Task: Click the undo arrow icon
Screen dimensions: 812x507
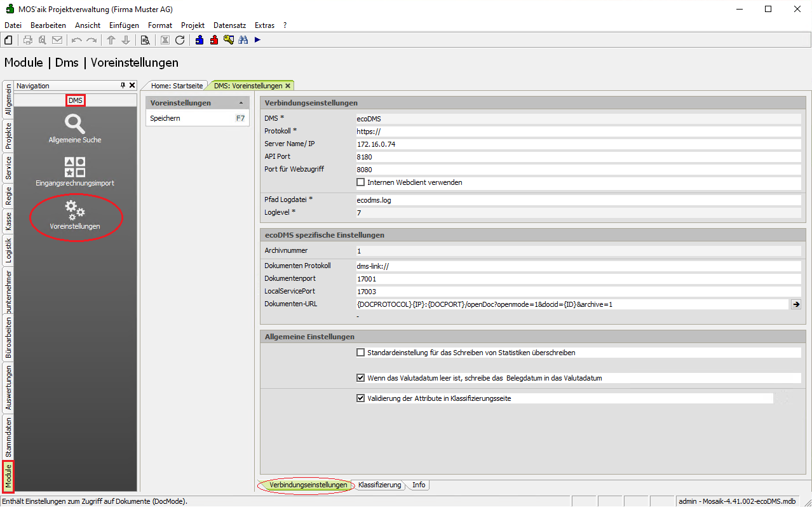Action: click(77, 40)
